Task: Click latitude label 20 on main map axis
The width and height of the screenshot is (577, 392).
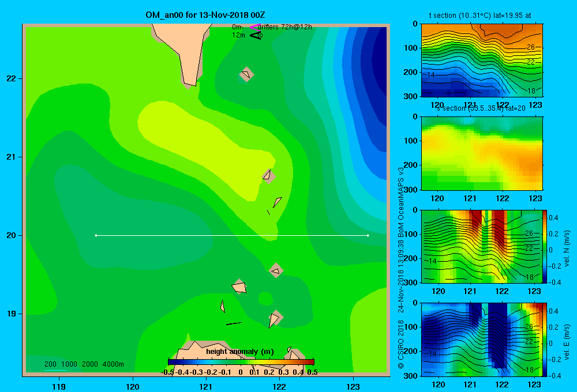Action: coord(11,235)
